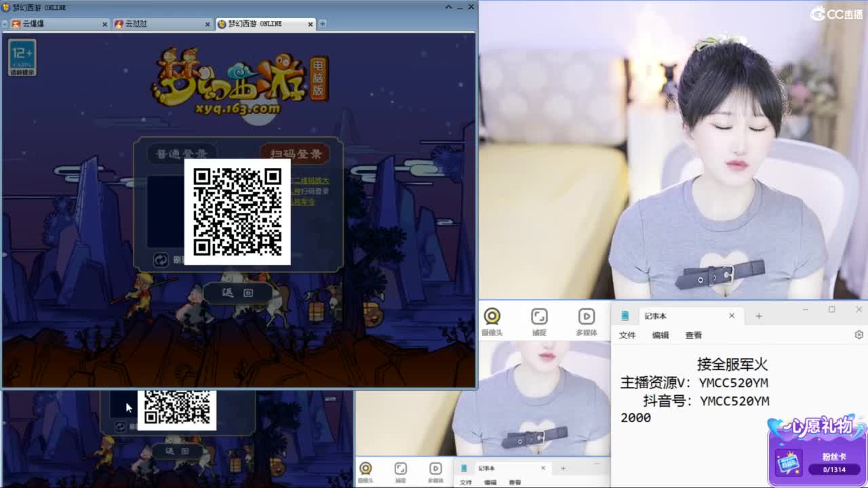Click the line 抖音号: YMCC520YM

click(x=706, y=401)
